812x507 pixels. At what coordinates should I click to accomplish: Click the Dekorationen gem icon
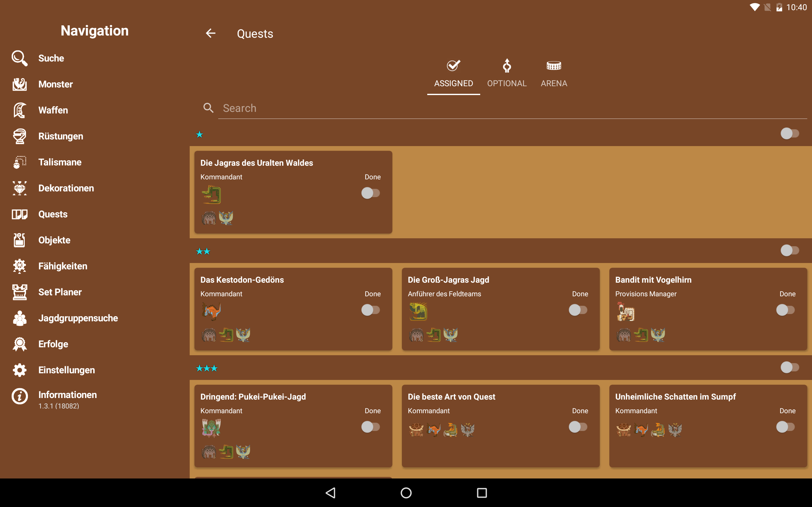click(19, 188)
